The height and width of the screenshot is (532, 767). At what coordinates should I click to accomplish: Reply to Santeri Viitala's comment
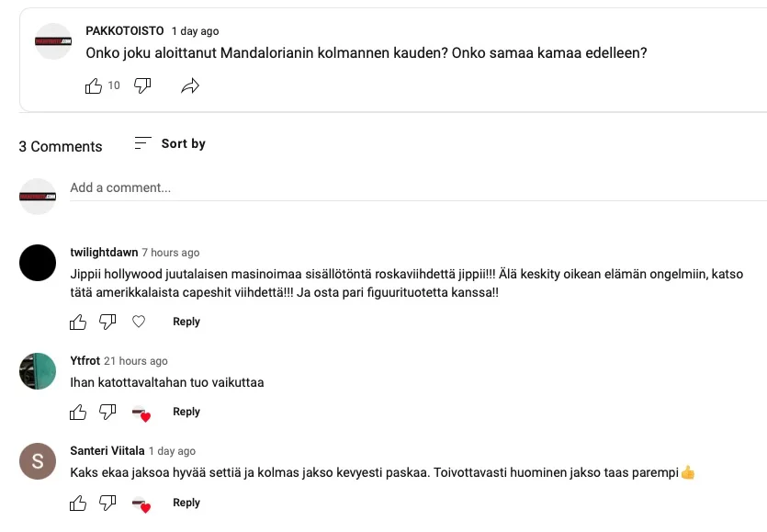186,503
